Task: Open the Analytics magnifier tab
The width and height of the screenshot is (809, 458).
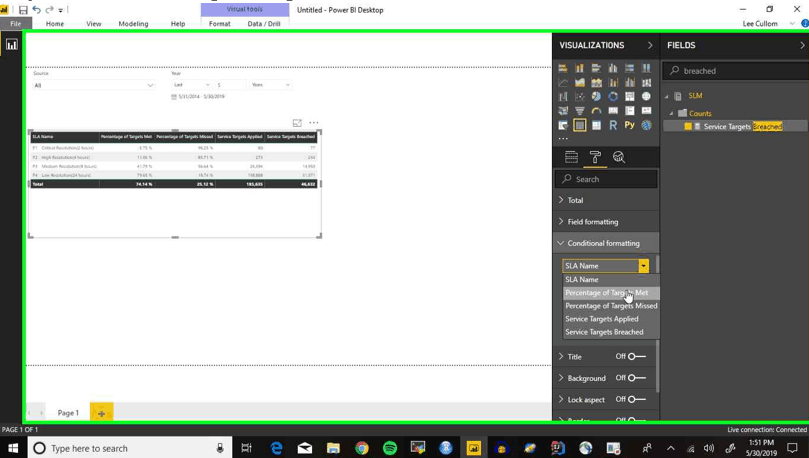Action: coord(619,157)
